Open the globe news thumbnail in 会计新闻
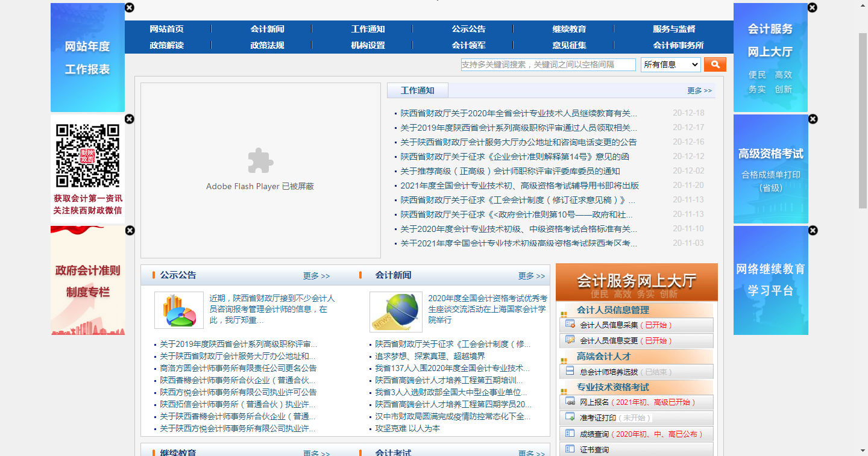 (x=396, y=311)
